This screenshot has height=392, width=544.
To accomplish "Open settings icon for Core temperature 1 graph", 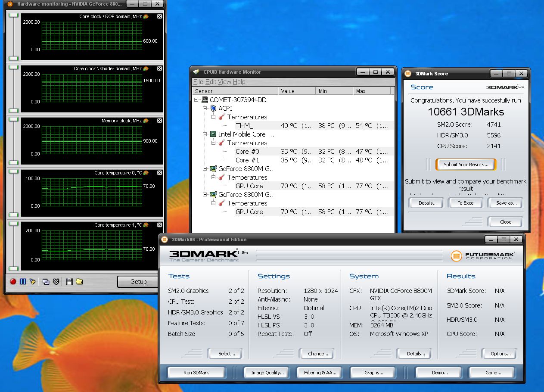I will click(x=146, y=225).
